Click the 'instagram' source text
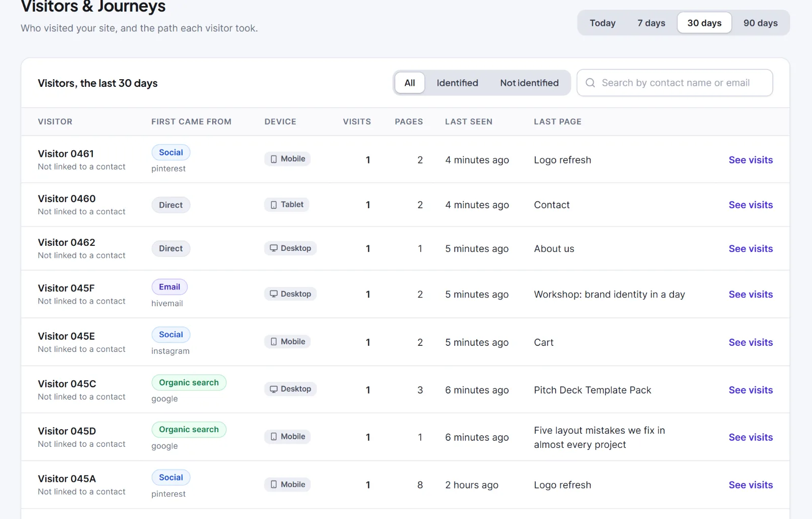Screen dimensions: 812x519 pyautogui.click(x=170, y=351)
